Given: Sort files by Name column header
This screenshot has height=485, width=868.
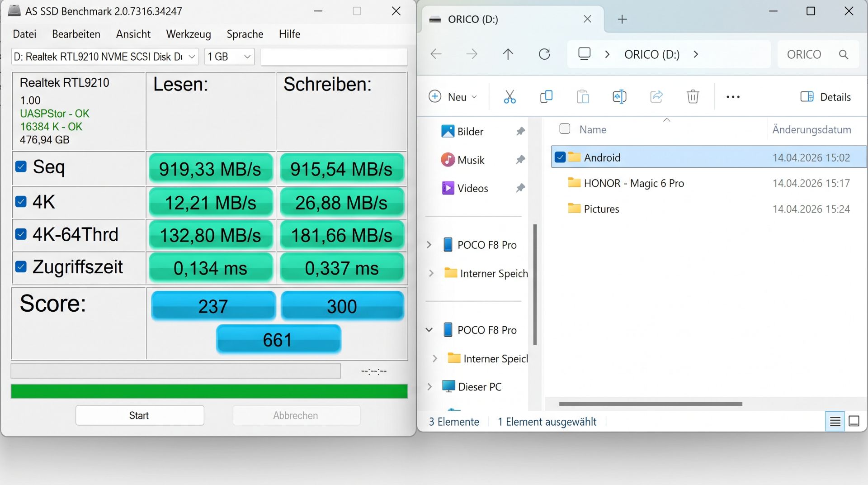Looking at the screenshot, I should pyautogui.click(x=593, y=129).
